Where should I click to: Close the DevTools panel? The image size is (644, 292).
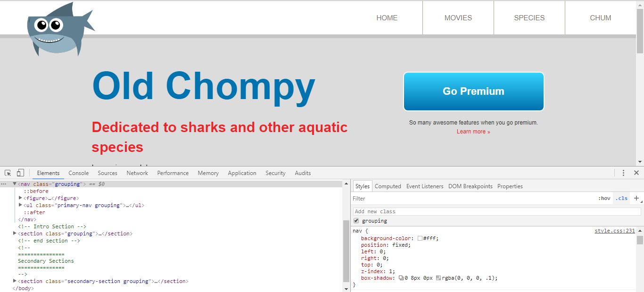636,173
